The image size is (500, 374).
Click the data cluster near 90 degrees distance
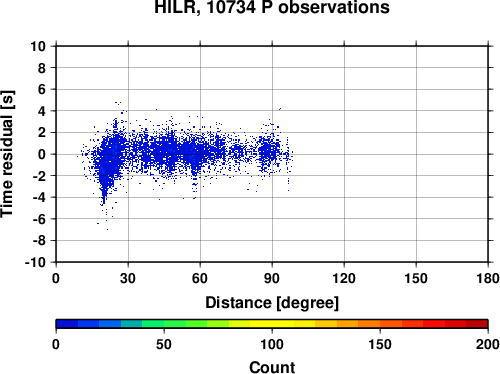pyautogui.click(x=268, y=152)
